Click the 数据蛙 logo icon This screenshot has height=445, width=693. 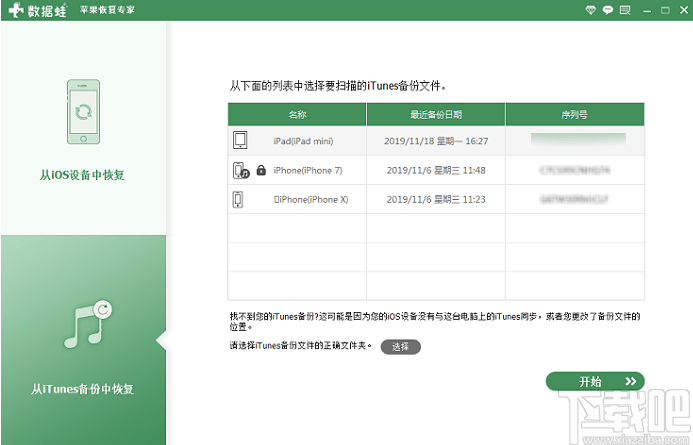pyautogui.click(x=16, y=10)
